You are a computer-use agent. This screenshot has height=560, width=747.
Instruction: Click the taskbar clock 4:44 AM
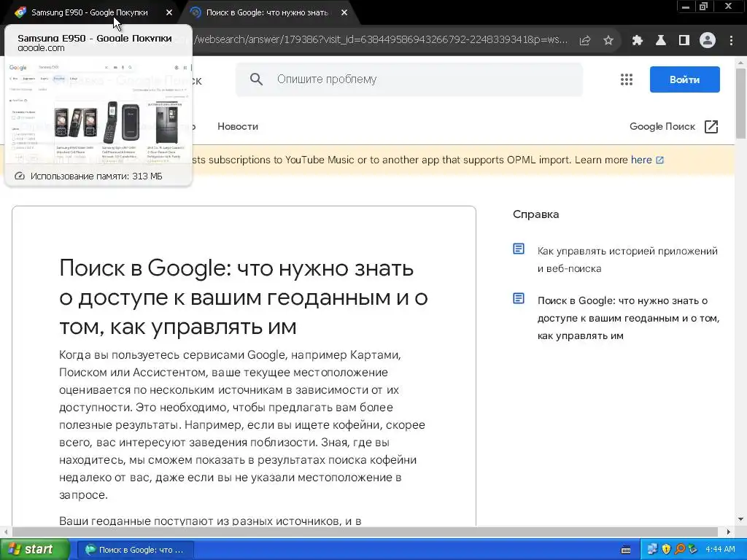tap(720, 550)
